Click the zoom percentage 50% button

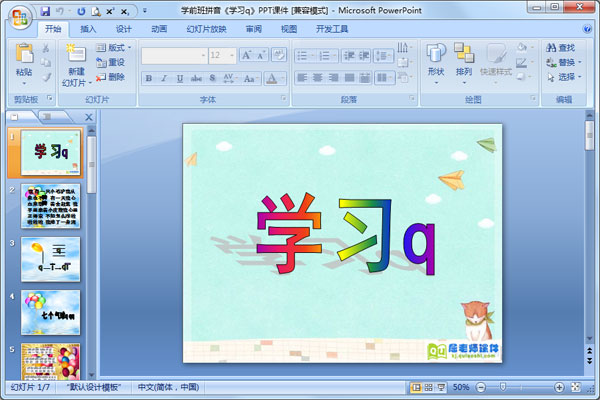(x=461, y=387)
